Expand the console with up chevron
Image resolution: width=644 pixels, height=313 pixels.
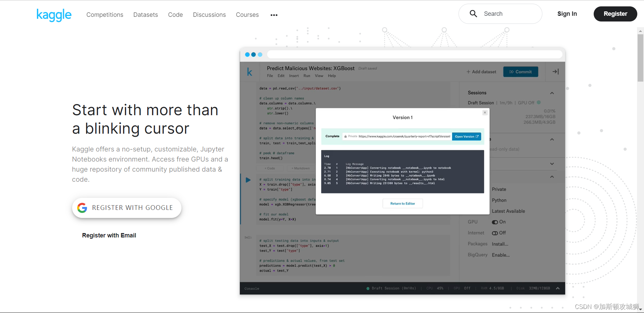(x=557, y=288)
